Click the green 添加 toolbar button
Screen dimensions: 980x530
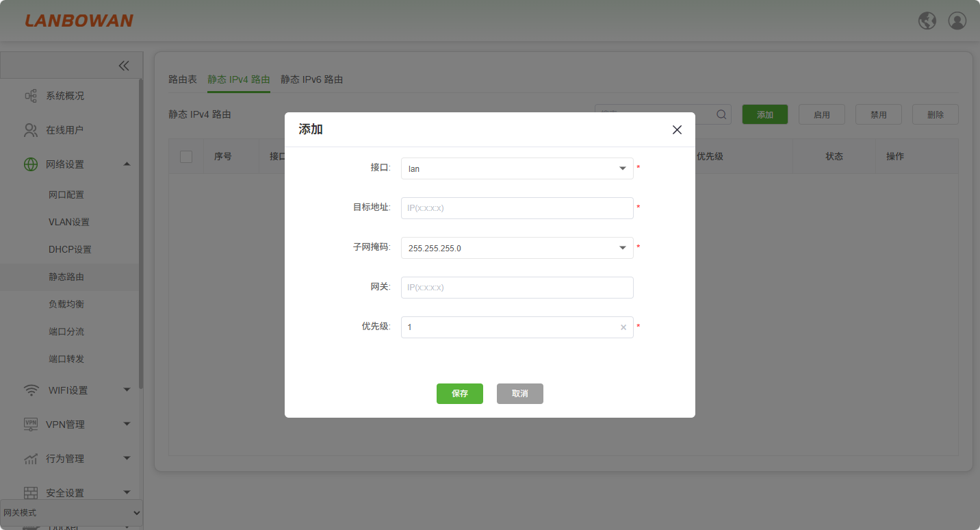tap(765, 114)
